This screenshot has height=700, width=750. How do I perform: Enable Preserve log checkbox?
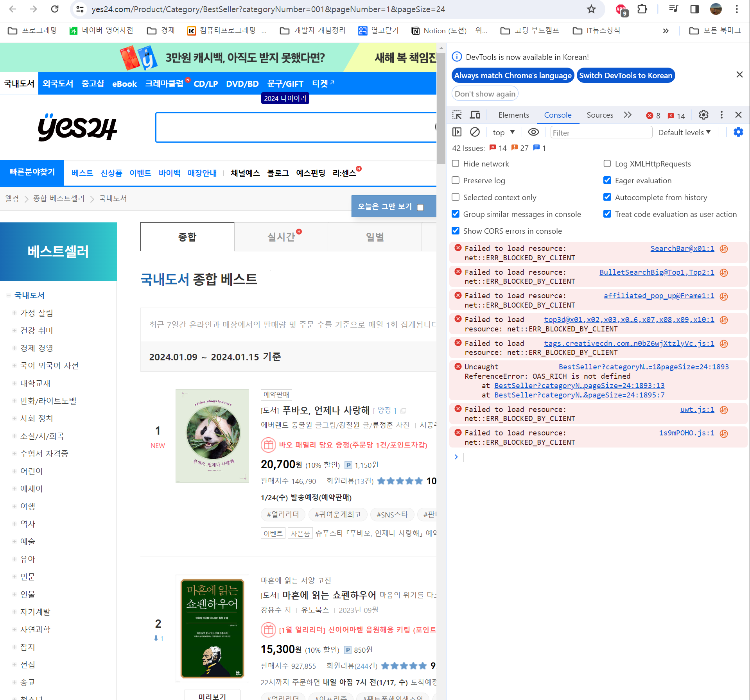tap(456, 180)
